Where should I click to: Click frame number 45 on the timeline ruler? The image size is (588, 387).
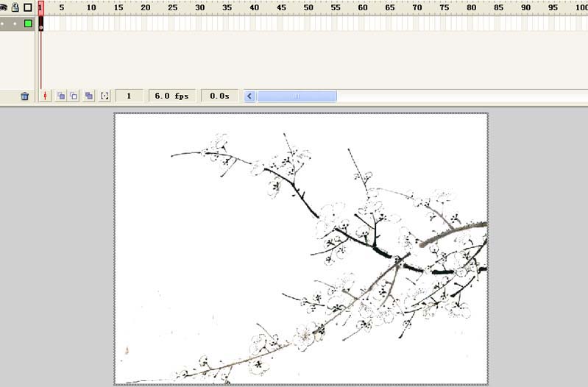click(x=281, y=7)
